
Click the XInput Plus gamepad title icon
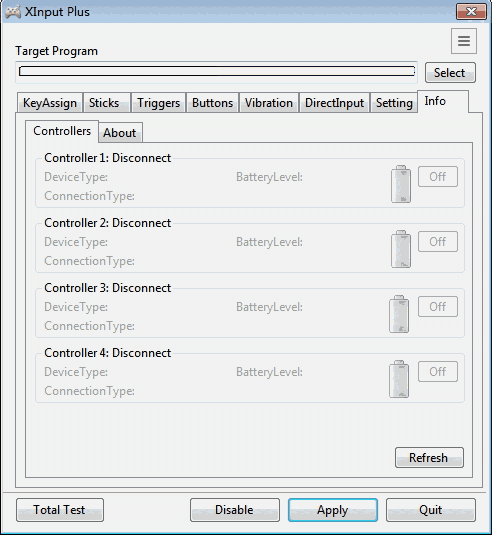click(13, 12)
